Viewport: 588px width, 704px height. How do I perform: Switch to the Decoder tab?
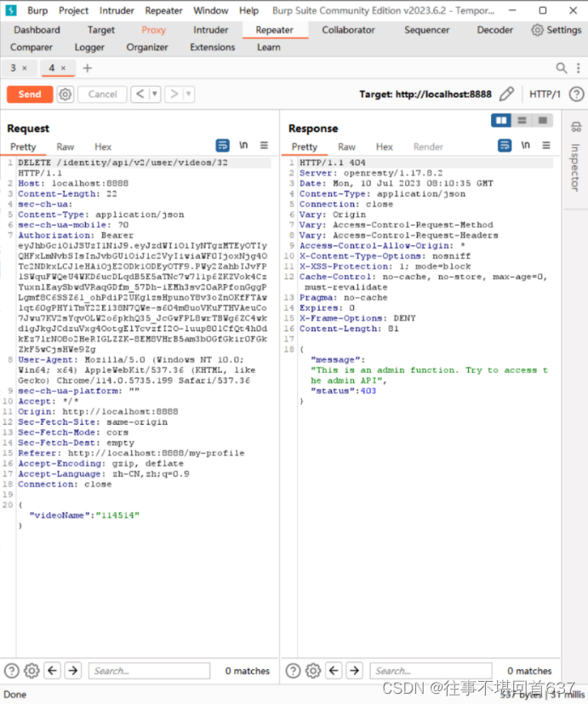[494, 30]
